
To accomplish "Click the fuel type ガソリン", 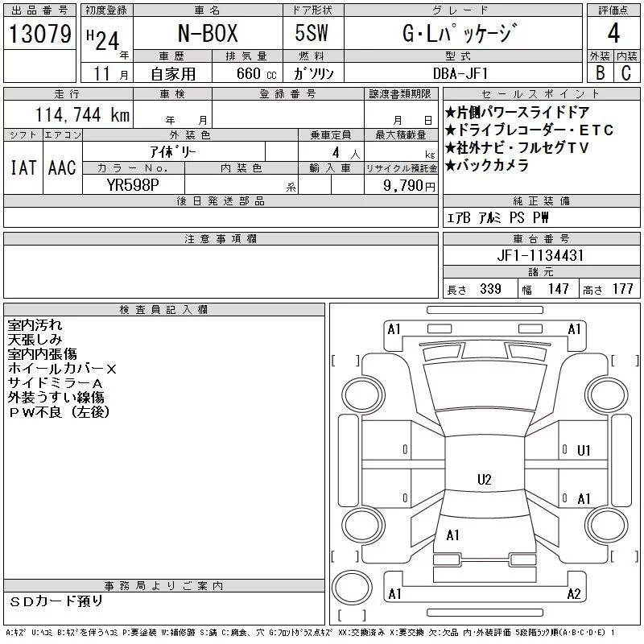I will 313,73.
